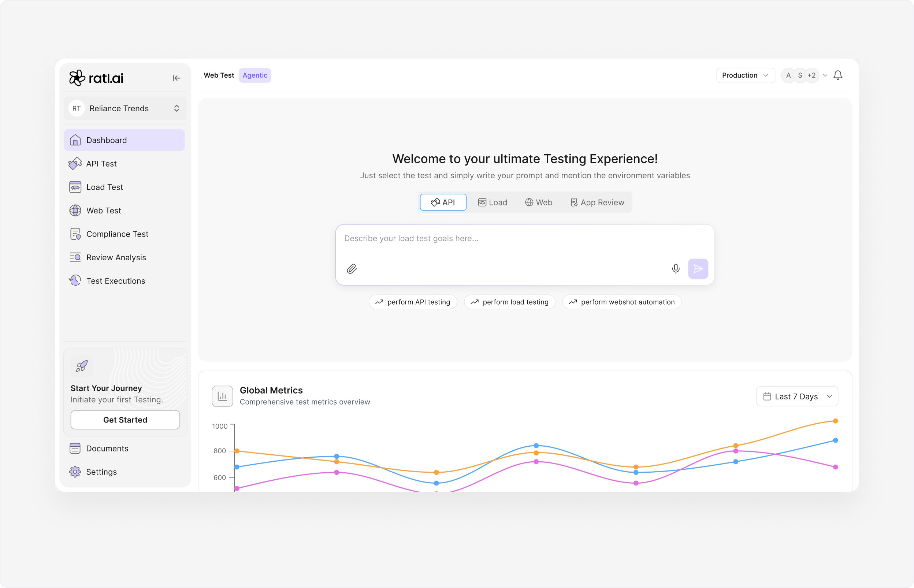Switch the test type to Load
This screenshot has height=588, width=914.
pyautogui.click(x=493, y=202)
